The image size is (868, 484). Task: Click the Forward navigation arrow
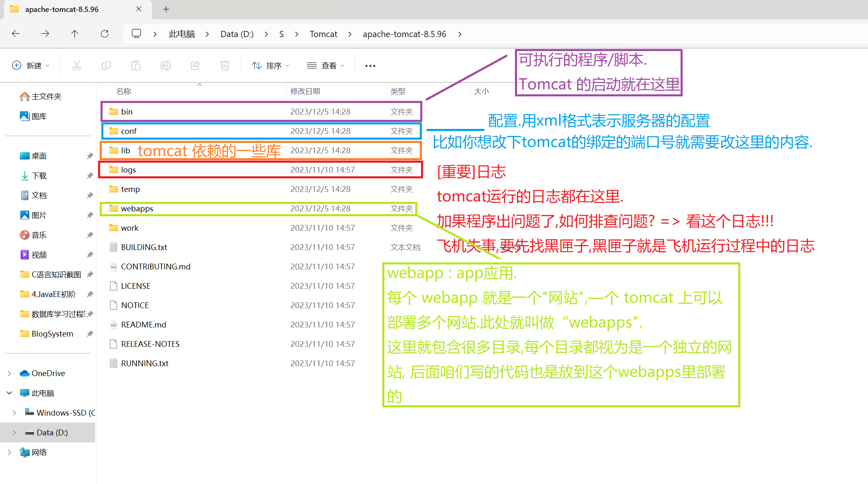pyautogui.click(x=45, y=34)
